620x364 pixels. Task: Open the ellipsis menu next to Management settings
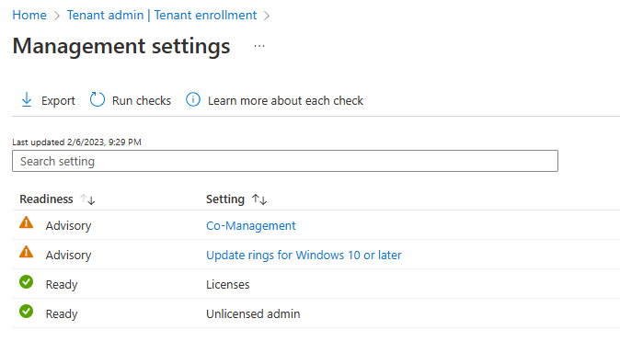[x=259, y=46]
